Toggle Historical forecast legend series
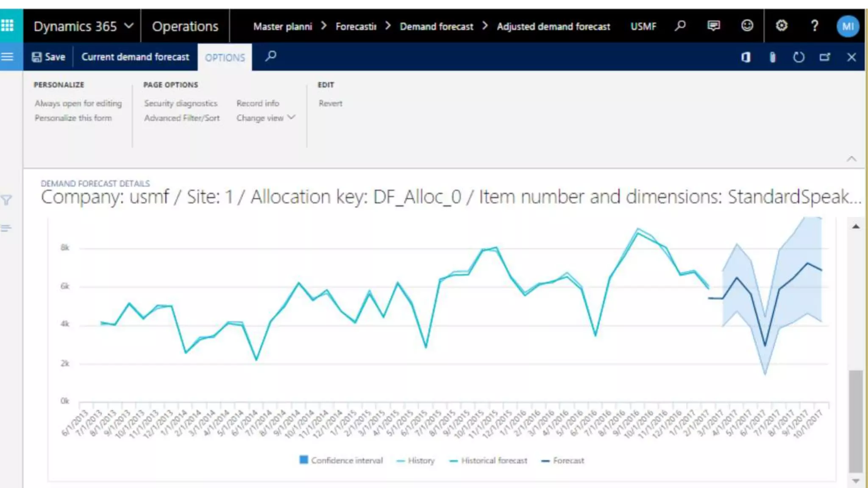 [488, 460]
